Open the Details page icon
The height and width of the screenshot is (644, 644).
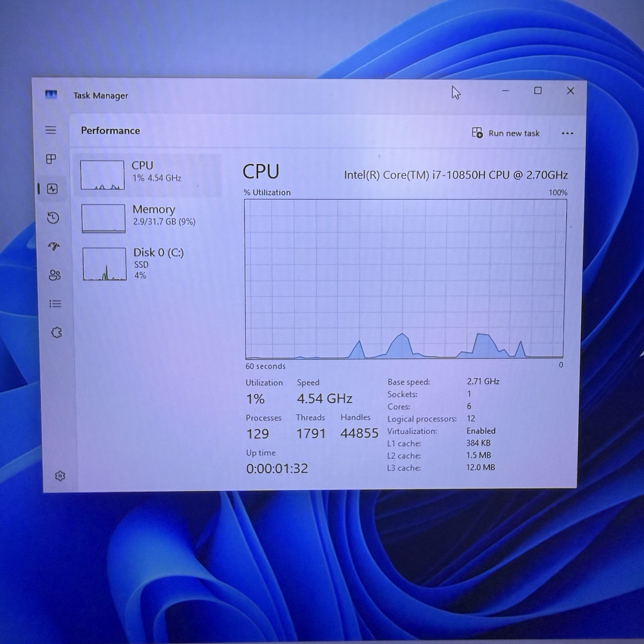click(56, 303)
